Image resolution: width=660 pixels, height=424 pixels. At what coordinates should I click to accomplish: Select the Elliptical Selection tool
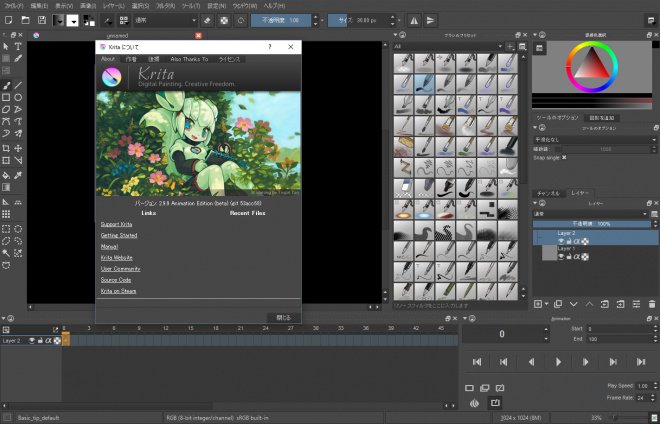click(18, 229)
